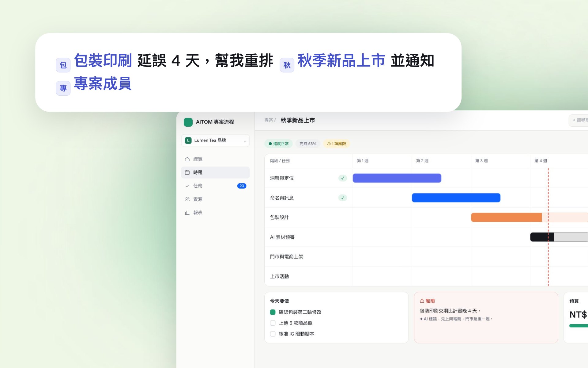Click the 資源 people icon

pos(187,199)
